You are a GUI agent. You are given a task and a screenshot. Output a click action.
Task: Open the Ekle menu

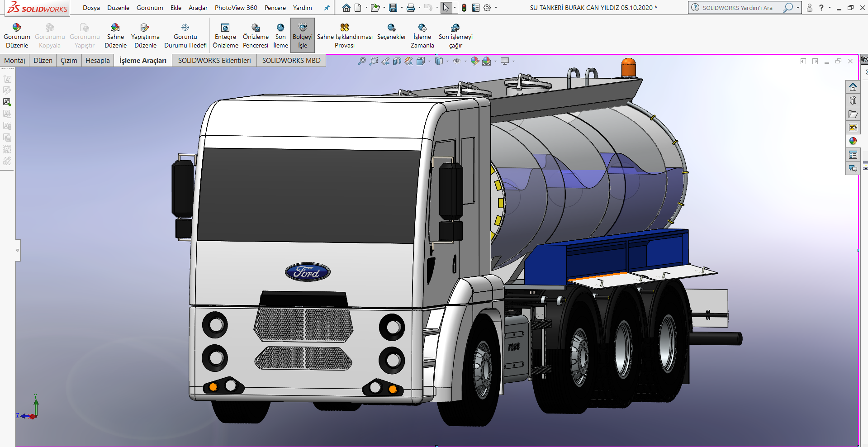[x=176, y=8]
